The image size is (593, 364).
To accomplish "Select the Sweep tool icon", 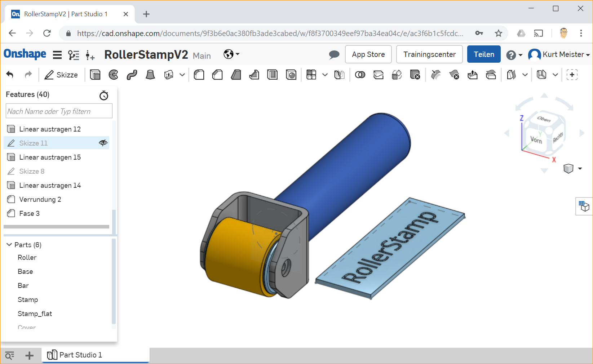I will [132, 75].
